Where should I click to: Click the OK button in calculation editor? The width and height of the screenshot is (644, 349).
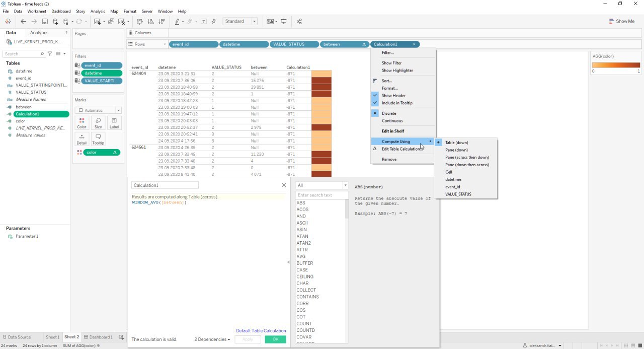tap(275, 339)
